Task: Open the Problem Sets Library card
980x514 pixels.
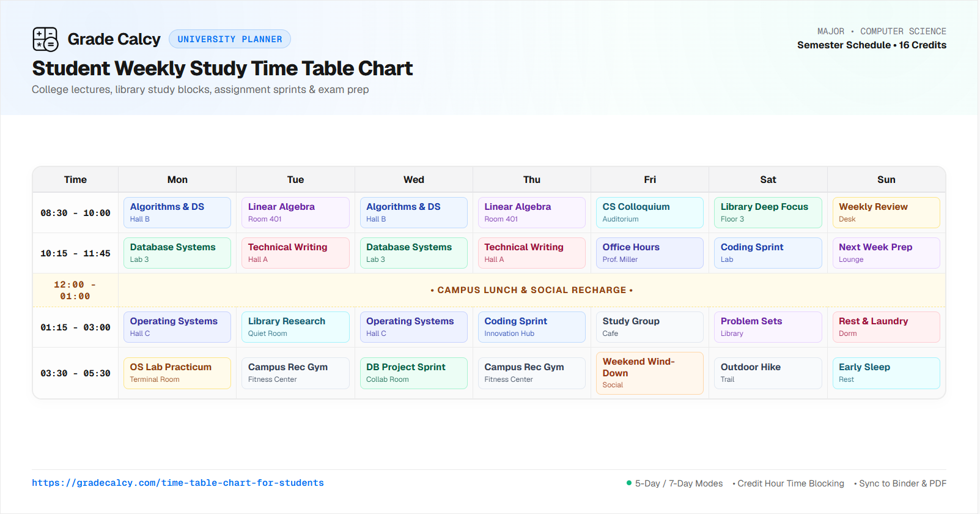Action: tap(768, 327)
